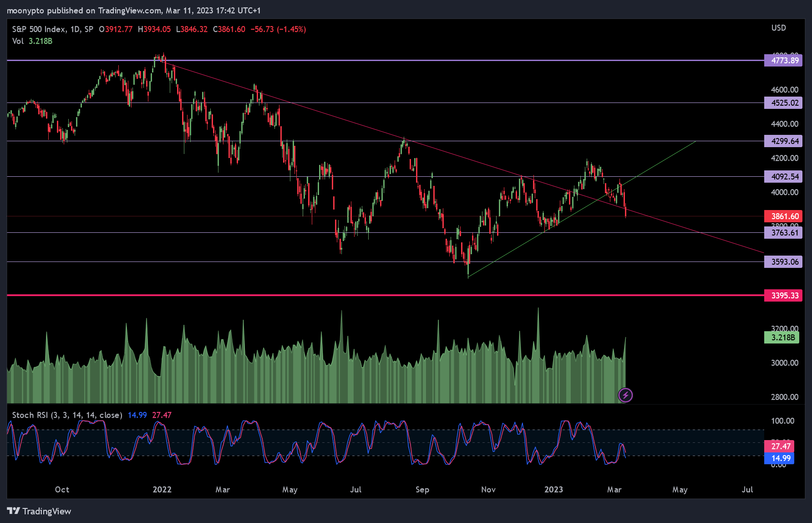The image size is (812, 523).
Task: Click the Vol indicator legend
Action: [32, 41]
